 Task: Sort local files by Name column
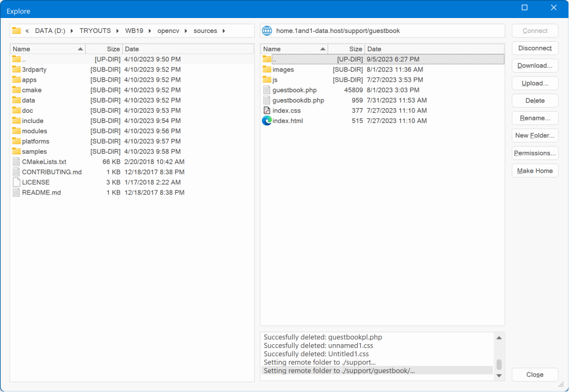click(x=46, y=49)
